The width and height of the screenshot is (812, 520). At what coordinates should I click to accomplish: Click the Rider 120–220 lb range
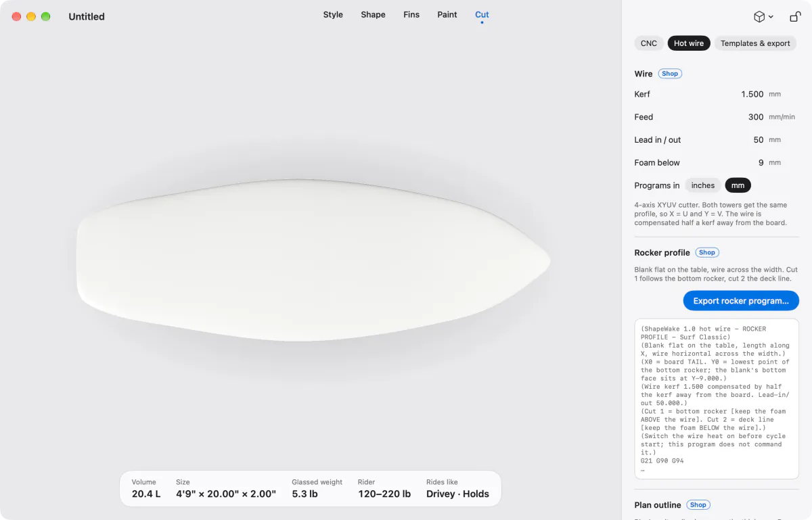384,489
